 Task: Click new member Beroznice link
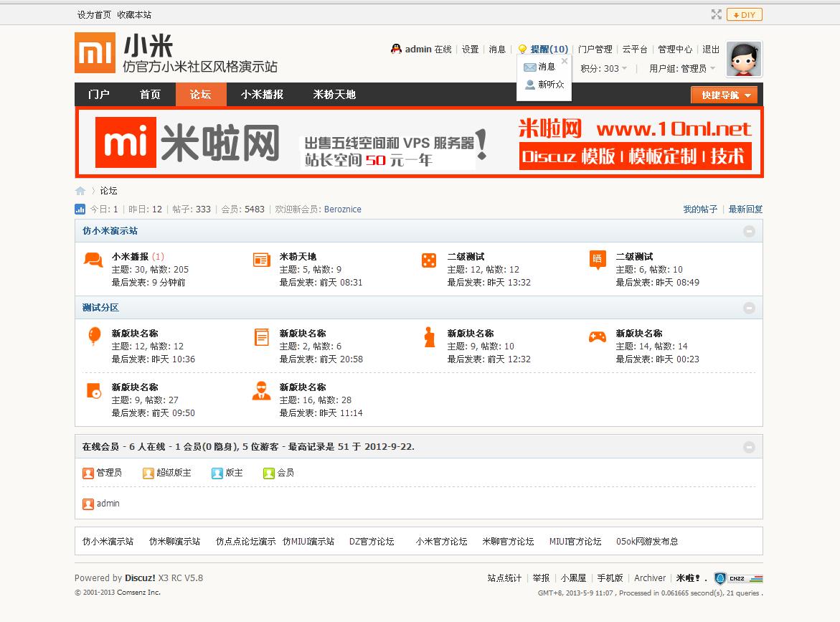tap(342, 209)
